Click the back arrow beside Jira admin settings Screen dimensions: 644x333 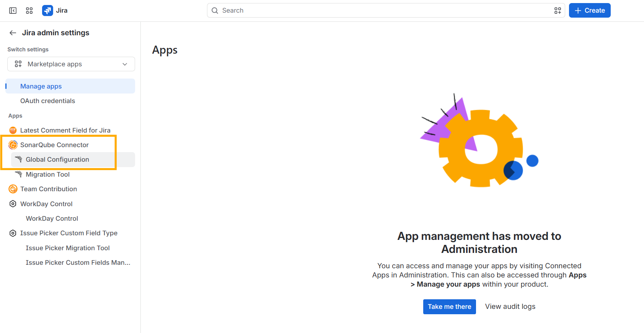click(x=13, y=33)
